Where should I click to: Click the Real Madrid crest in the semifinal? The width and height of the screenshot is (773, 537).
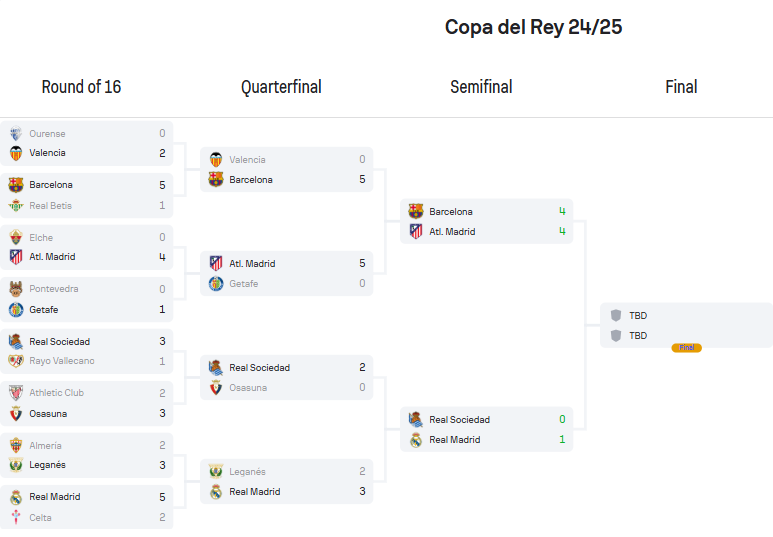tap(416, 439)
